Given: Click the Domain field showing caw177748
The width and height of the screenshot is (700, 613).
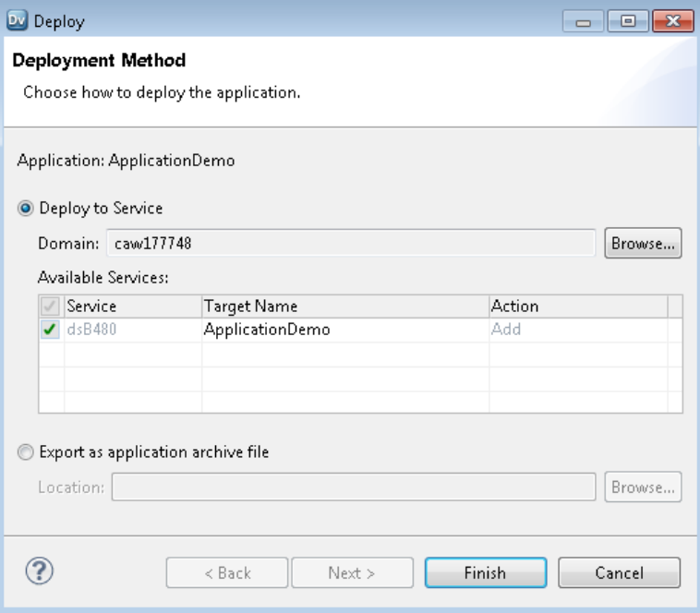Looking at the screenshot, I should 351,244.
